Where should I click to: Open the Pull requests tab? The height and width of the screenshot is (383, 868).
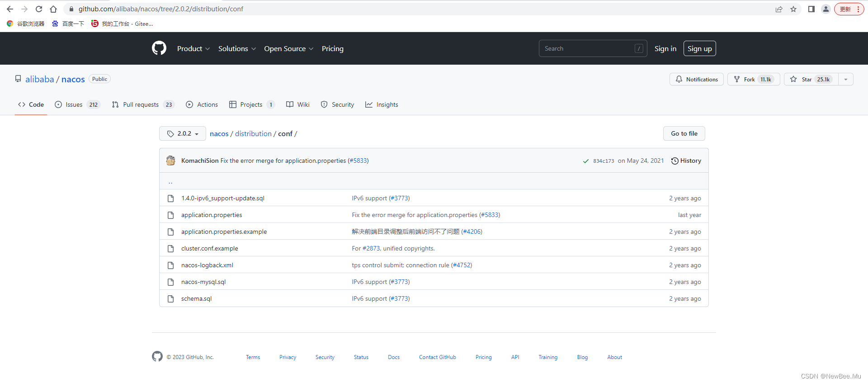(x=143, y=104)
